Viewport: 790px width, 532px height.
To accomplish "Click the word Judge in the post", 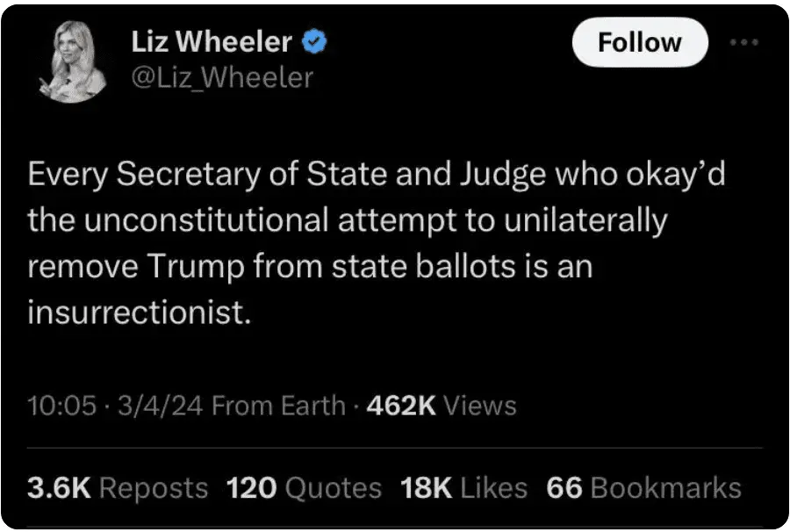I will pyautogui.click(x=500, y=175).
